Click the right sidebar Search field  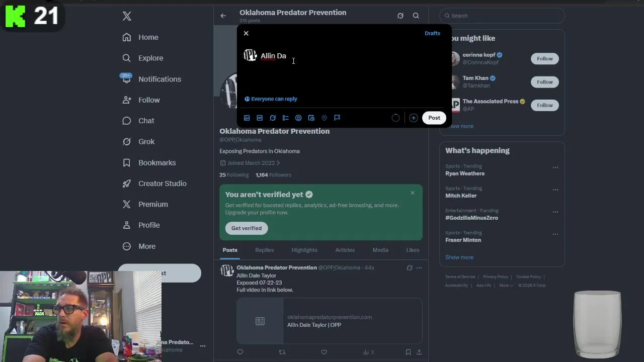pos(502,16)
